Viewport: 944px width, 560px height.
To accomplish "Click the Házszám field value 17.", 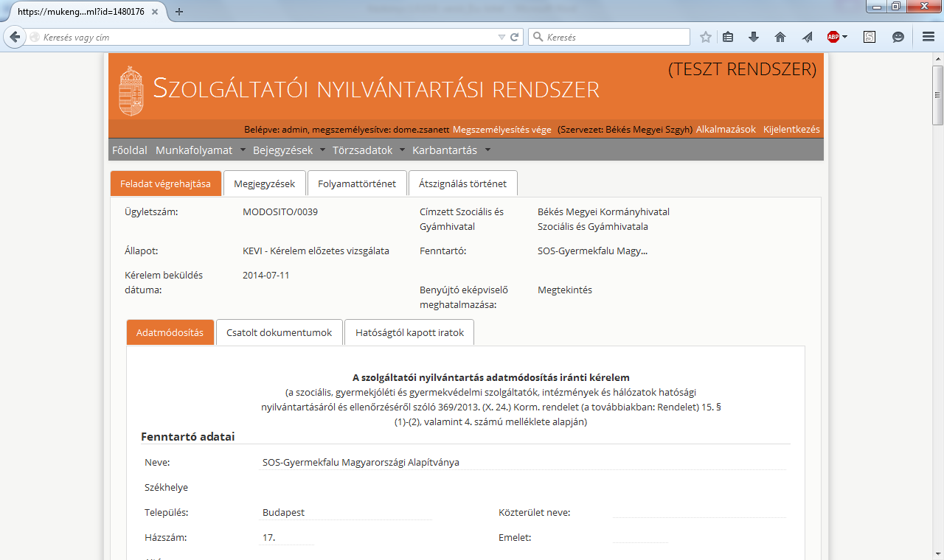I will click(288, 538).
